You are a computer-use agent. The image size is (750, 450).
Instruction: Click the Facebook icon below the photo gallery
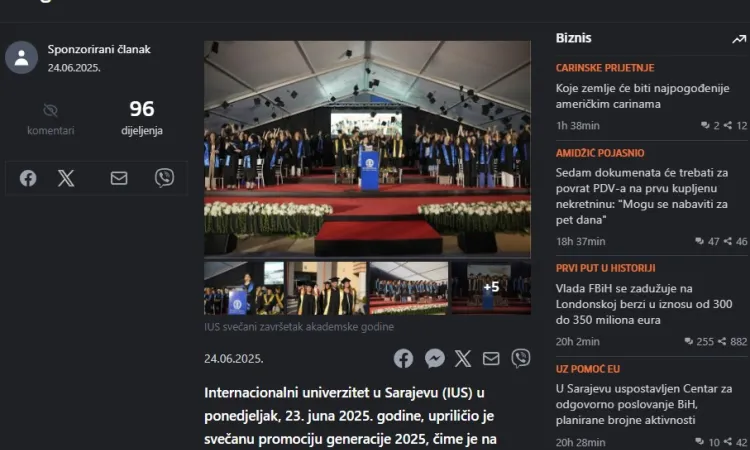click(403, 358)
